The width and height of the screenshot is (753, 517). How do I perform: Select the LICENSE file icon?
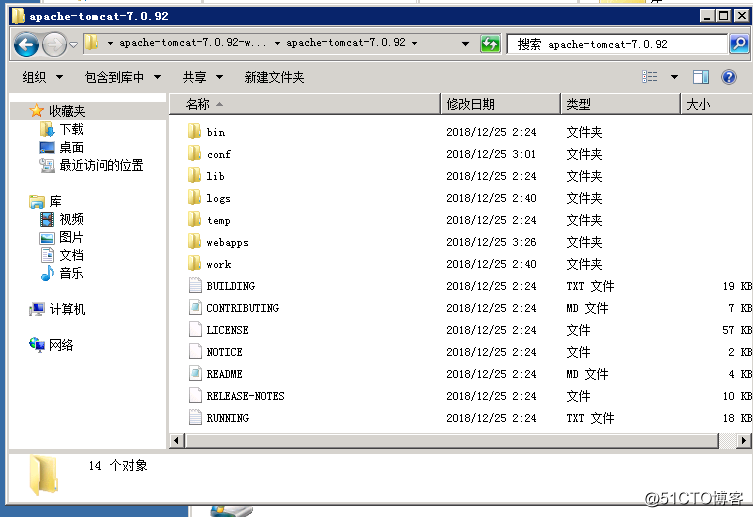[x=195, y=329]
